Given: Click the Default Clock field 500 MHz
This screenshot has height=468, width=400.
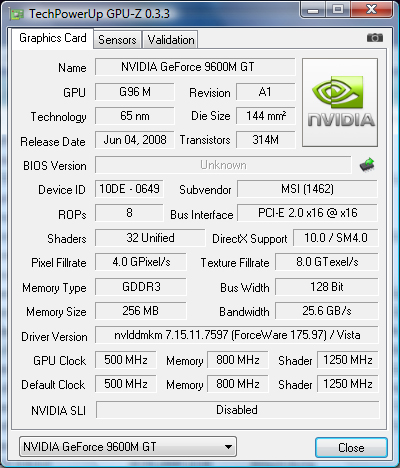Looking at the screenshot, I should (126, 384).
